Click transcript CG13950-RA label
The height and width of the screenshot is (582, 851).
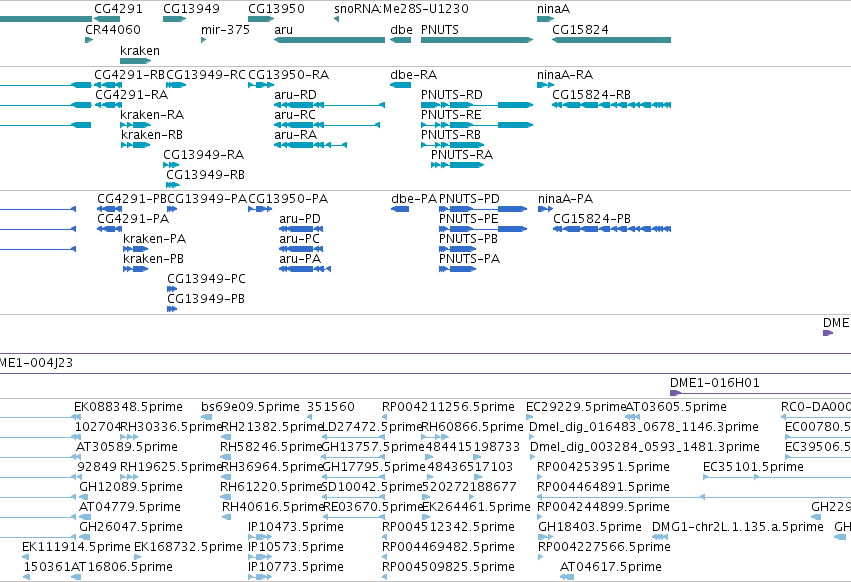click(288, 74)
